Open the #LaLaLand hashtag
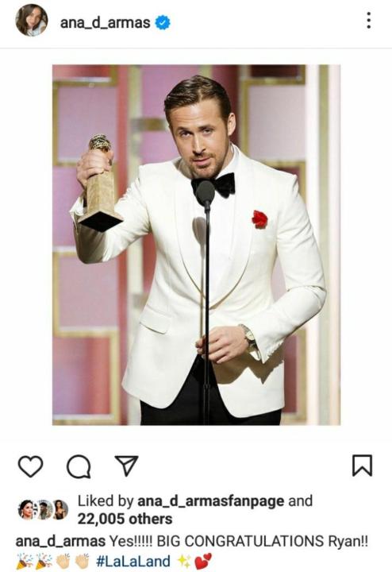 tap(133, 561)
